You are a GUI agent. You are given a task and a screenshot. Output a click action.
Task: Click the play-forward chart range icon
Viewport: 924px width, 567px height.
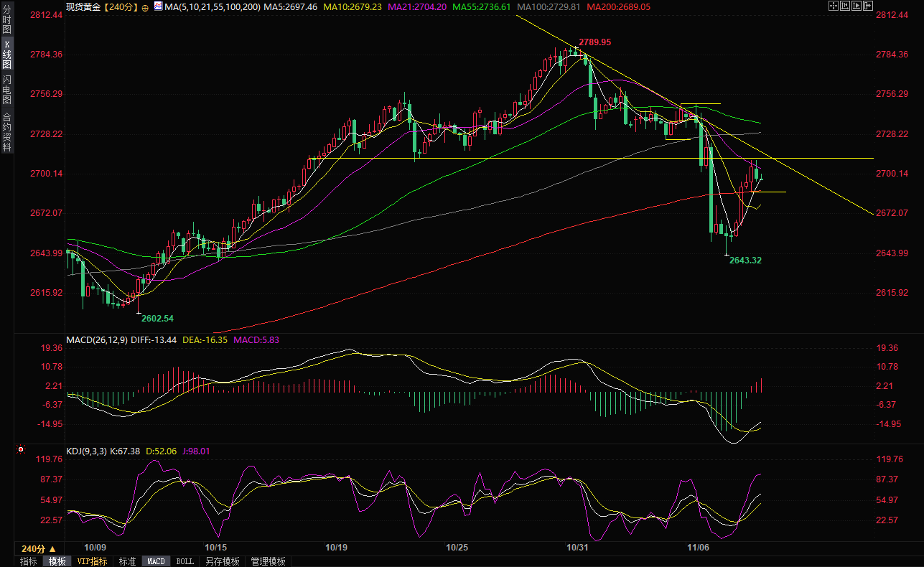pyautogui.click(x=857, y=6)
